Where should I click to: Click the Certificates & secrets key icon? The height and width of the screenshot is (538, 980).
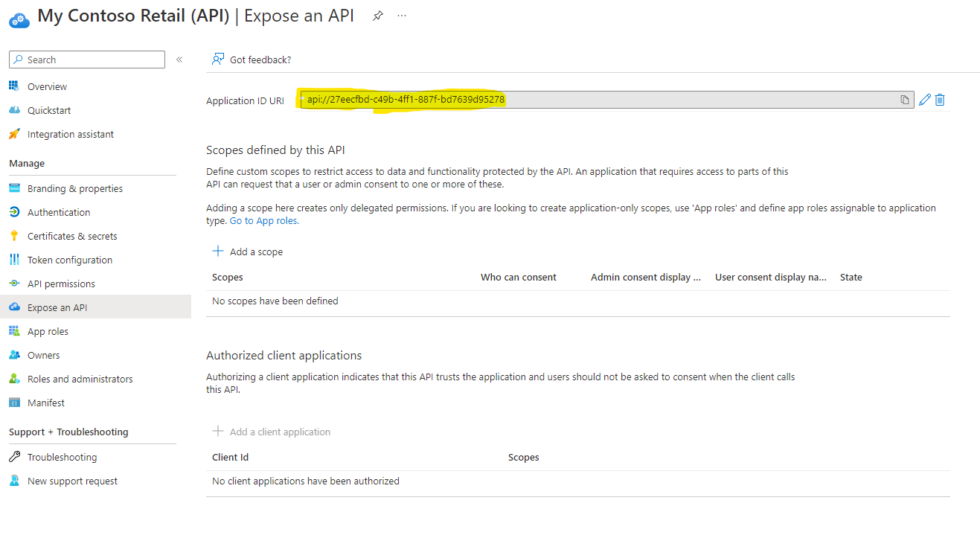(x=14, y=236)
